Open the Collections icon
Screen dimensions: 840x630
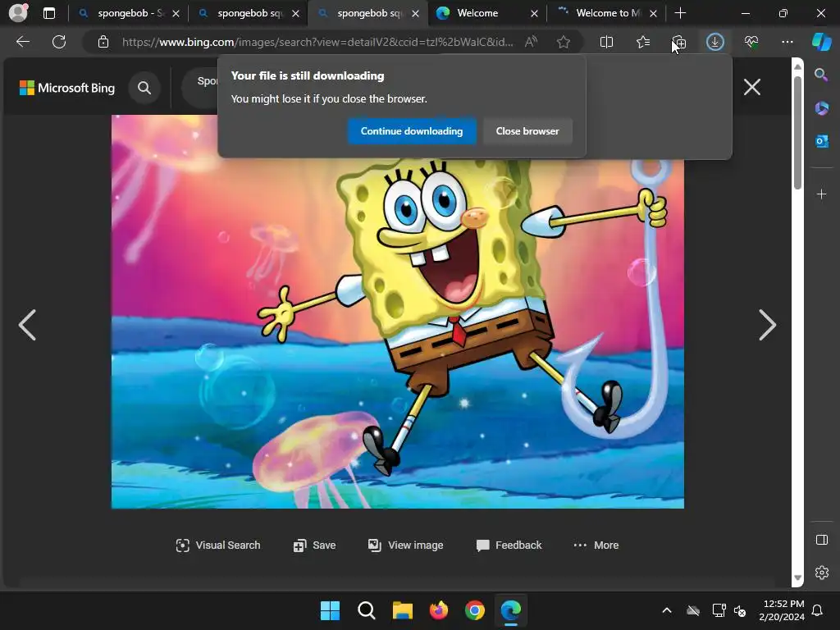click(x=678, y=42)
